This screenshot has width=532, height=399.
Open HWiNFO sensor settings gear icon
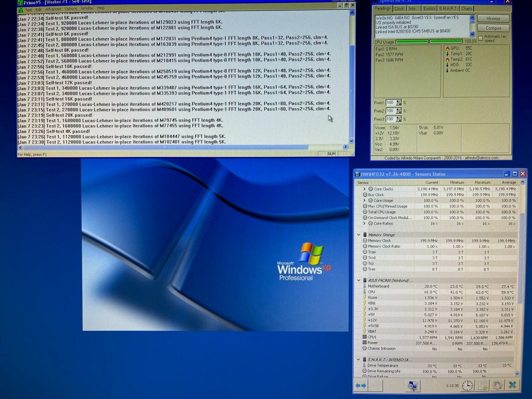pos(498,385)
